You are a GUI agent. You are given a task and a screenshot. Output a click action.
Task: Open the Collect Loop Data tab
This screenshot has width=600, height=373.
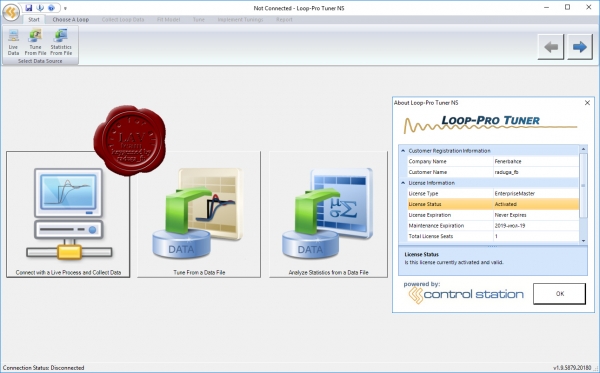click(123, 20)
